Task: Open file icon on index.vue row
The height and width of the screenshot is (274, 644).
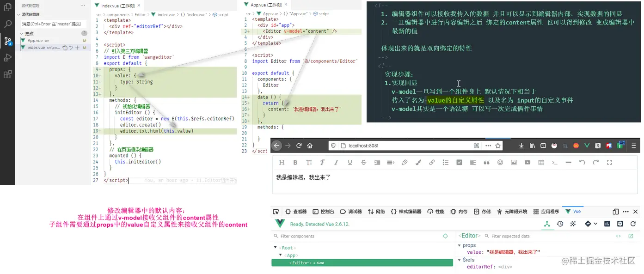Action: (65, 48)
